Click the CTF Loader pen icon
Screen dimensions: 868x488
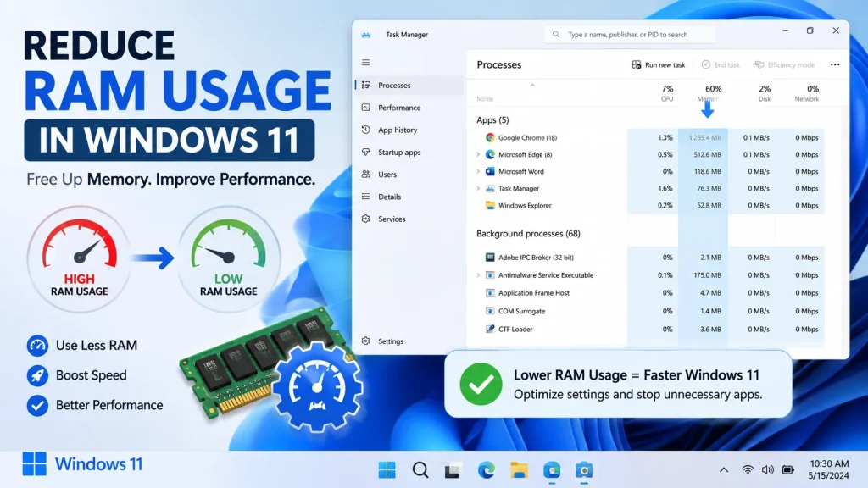490,329
